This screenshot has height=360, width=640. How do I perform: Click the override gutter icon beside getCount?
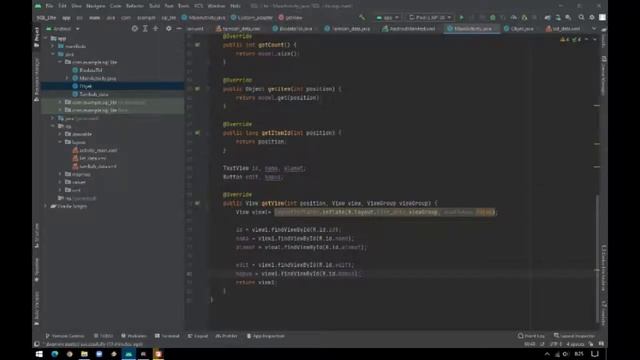coord(197,44)
